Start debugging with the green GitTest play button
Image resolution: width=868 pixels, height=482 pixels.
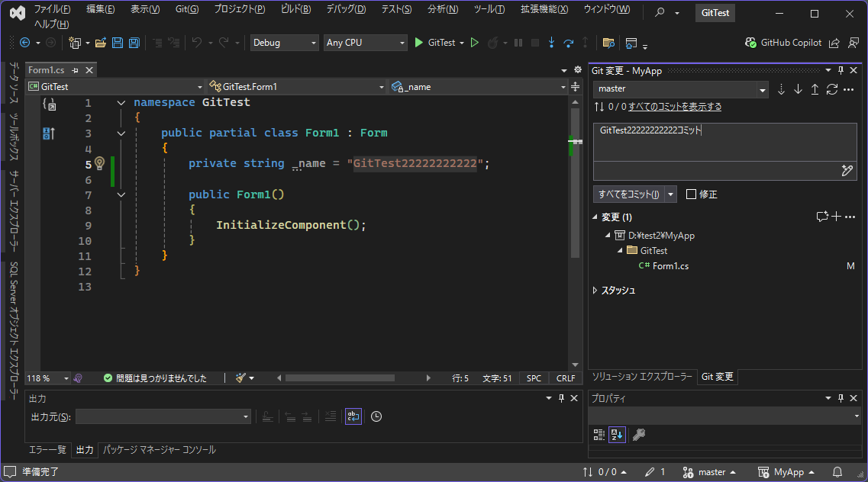[419, 43]
